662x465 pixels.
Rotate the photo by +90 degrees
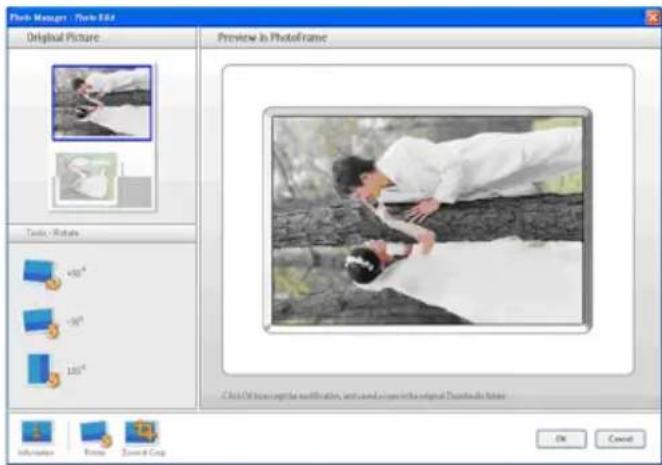click(41, 275)
